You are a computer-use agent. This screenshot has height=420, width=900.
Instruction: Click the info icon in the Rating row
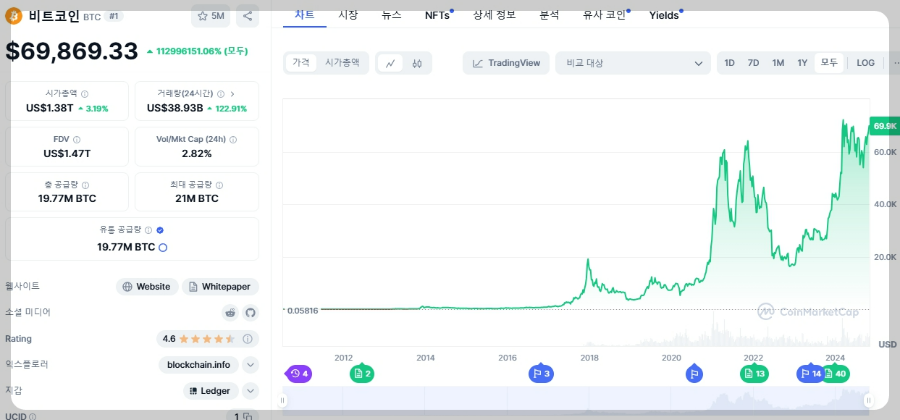coord(247,339)
